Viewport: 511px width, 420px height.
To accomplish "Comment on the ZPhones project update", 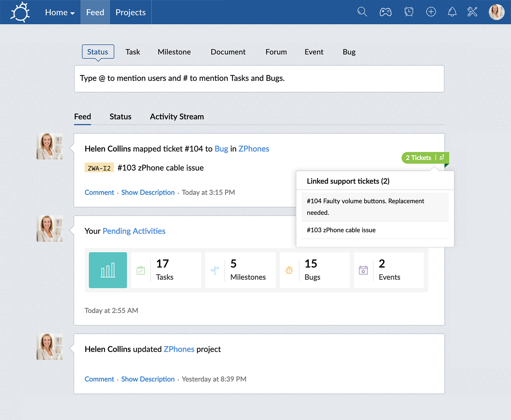I will click(99, 379).
